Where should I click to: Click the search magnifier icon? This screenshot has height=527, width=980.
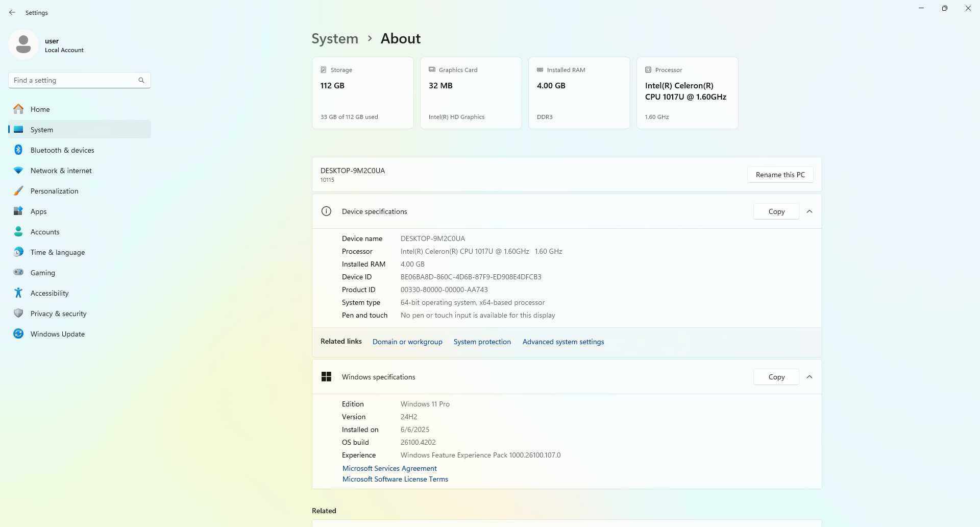[x=141, y=80]
